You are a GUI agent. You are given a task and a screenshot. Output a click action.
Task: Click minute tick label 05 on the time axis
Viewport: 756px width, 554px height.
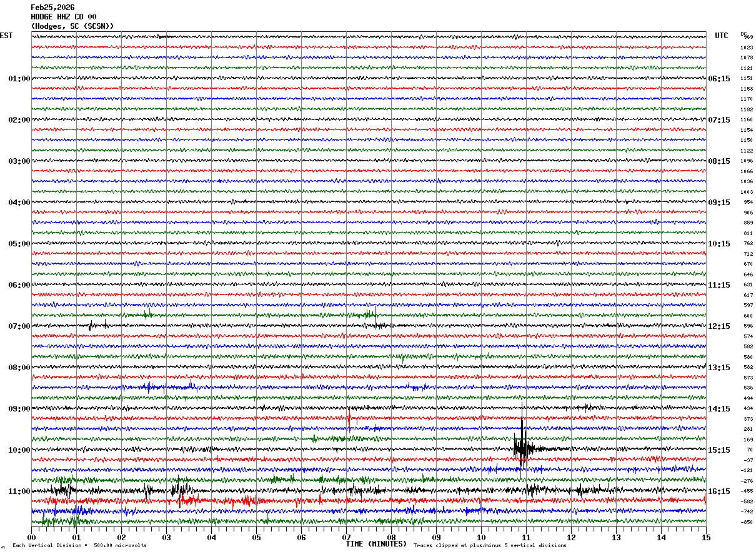click(x=256, y=537)
